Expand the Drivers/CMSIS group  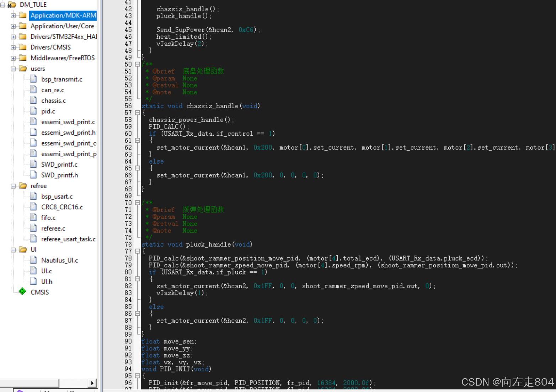[13, 48]
